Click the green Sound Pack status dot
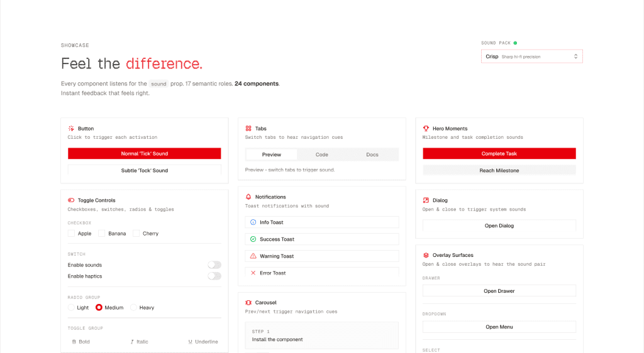 515,43
